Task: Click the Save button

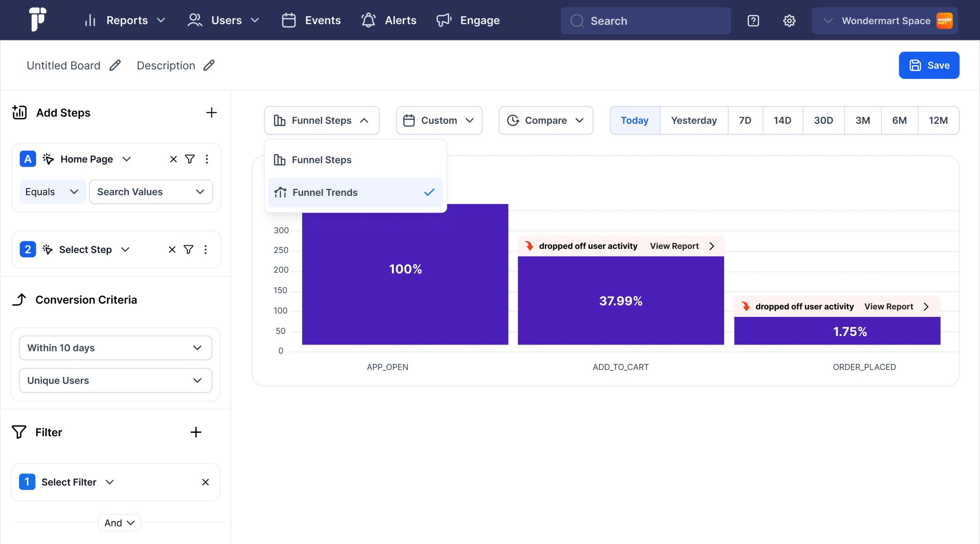Action: (929, 65)
